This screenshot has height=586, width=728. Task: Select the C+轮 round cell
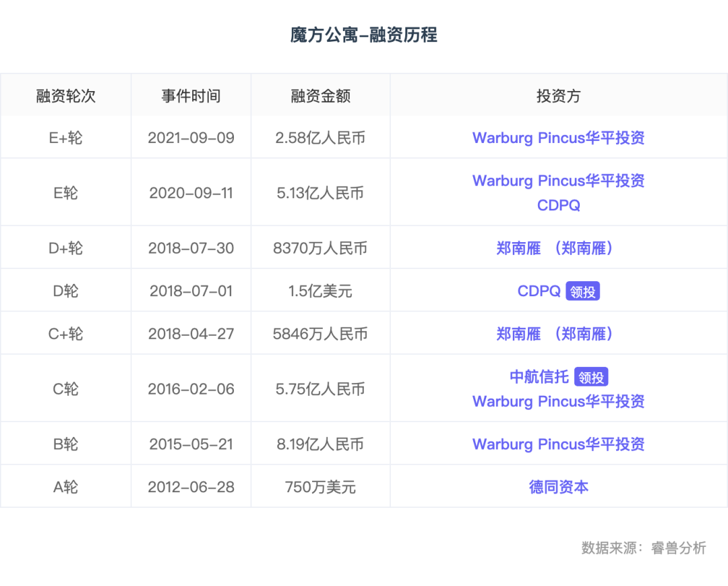point(65,334)
